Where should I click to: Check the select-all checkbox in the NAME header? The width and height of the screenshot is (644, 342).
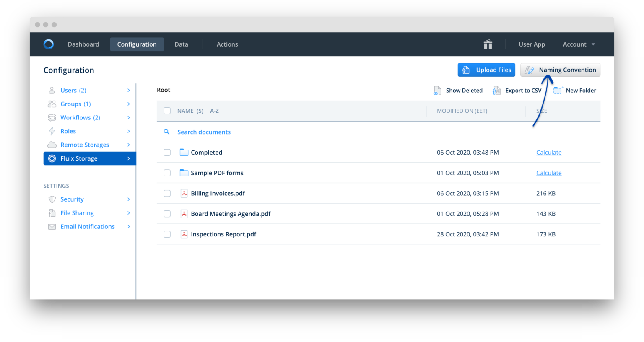167,111
